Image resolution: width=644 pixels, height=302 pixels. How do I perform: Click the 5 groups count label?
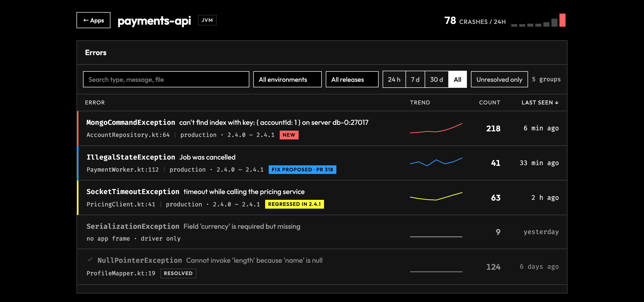pyautogui.click(x=546, y=79)
